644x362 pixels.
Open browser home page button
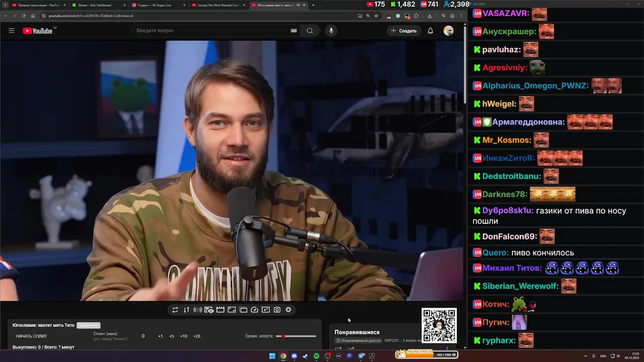pyautogui.click(x=32, y=16)
